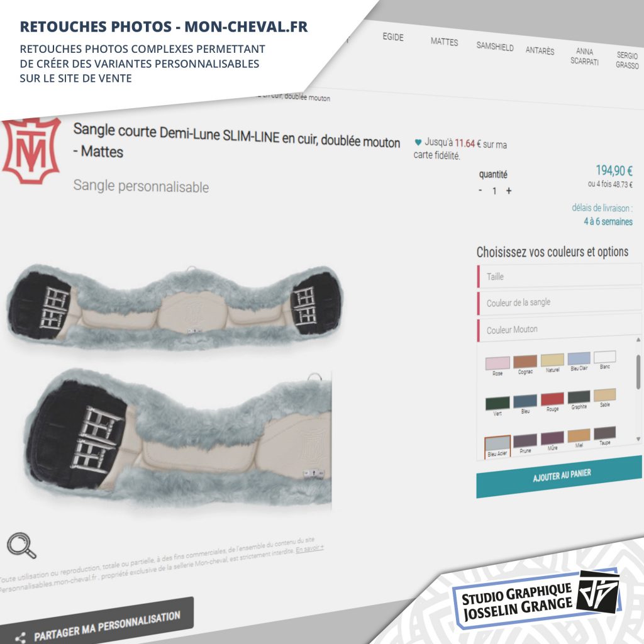The height and width of the screenshot is (644, 644).
Task: Expand the Couleur Mouton selector
Action: point(559,328)
